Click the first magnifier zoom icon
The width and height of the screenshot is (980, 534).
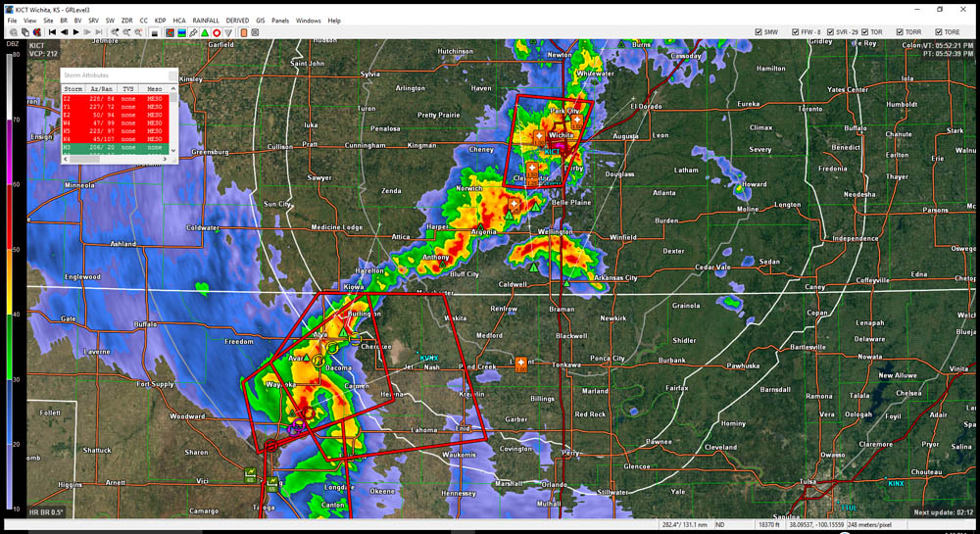115,32
